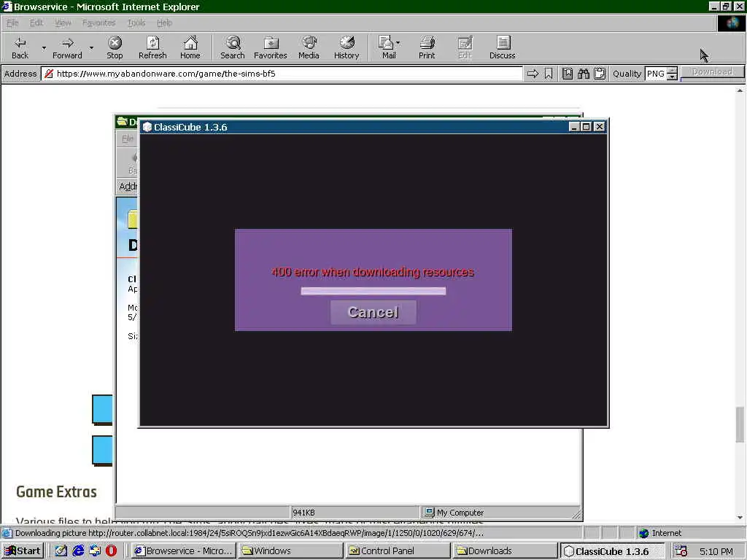Click the Forward toolbar button

[67, 47]
